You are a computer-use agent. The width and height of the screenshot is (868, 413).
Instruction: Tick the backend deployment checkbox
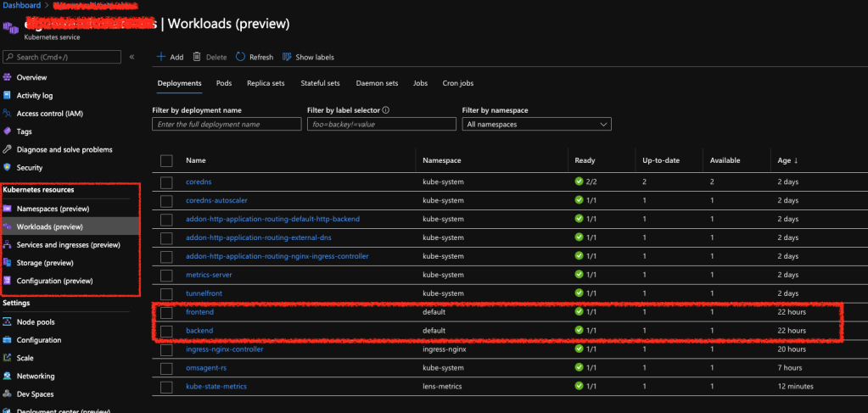tap(166, 331)
